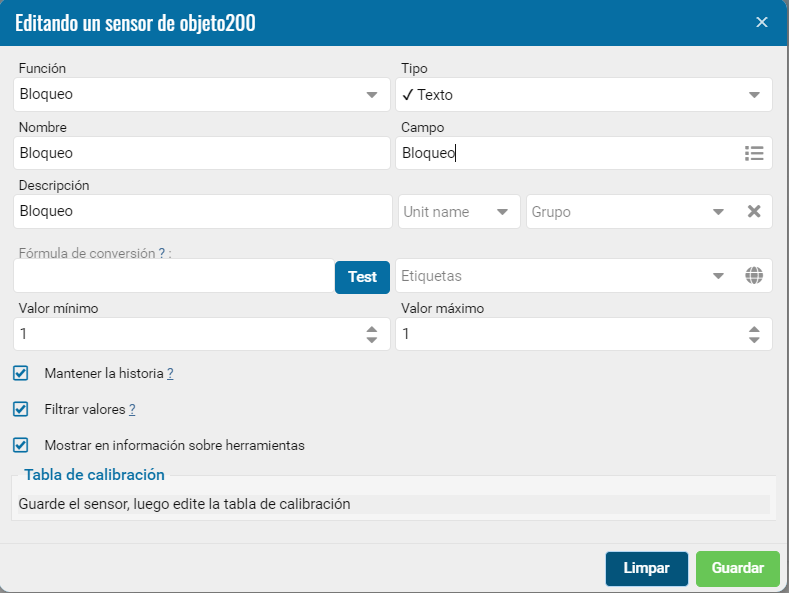
Task: Expand the Unit name dropdown
Action: coord(459,212)
